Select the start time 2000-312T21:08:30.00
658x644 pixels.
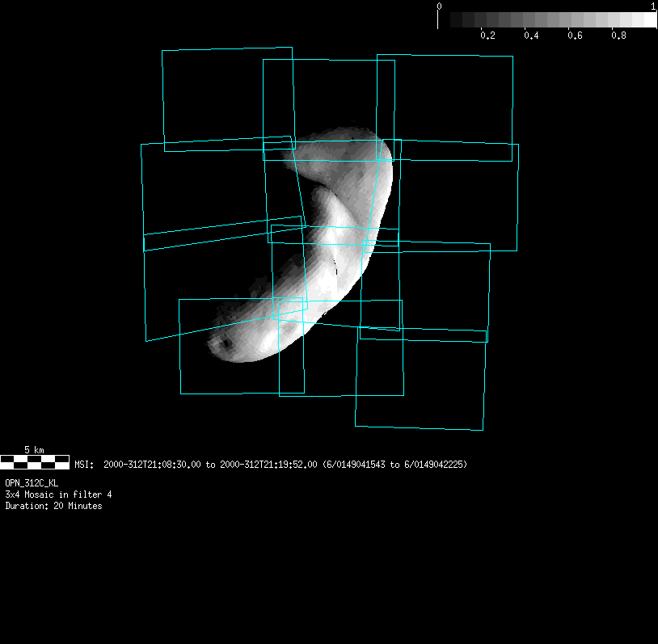pos(153,465)
